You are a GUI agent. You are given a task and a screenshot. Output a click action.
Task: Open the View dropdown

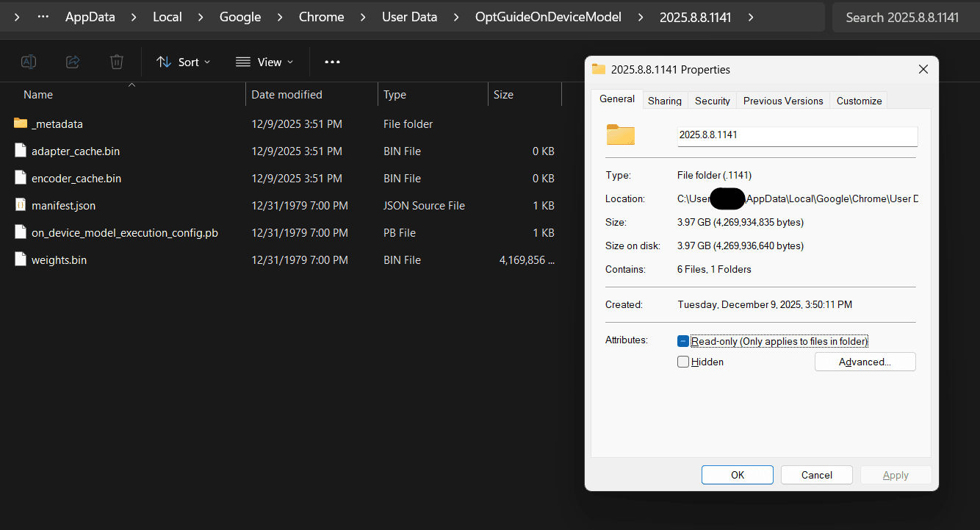point(264,62)
